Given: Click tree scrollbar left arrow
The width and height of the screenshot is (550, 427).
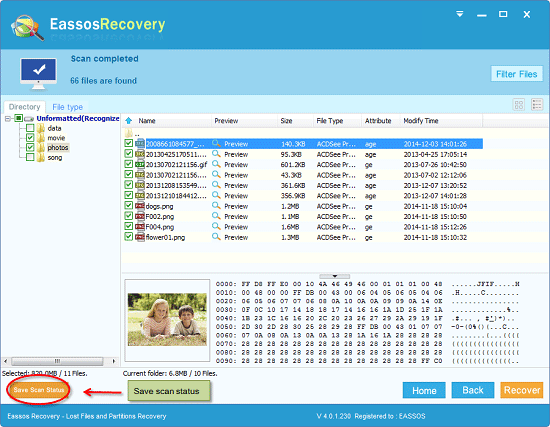Looking at the screenshot, I should [5, 361].
